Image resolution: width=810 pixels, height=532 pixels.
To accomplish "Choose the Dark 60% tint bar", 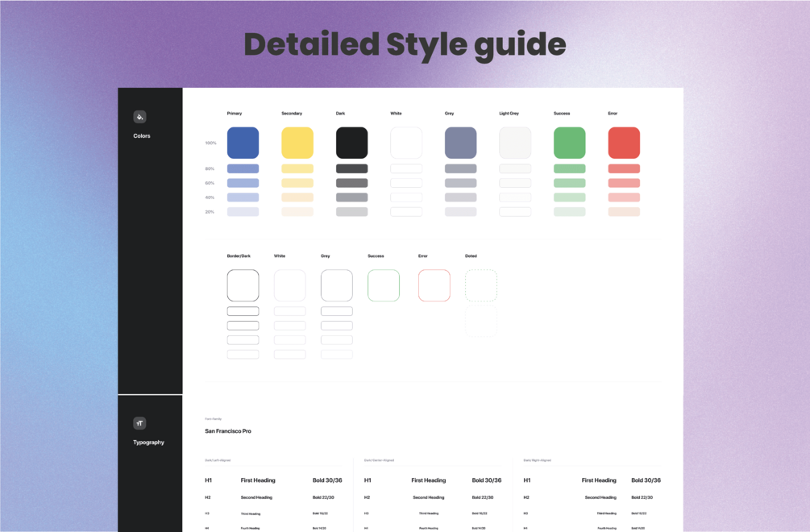I will 351,183.
